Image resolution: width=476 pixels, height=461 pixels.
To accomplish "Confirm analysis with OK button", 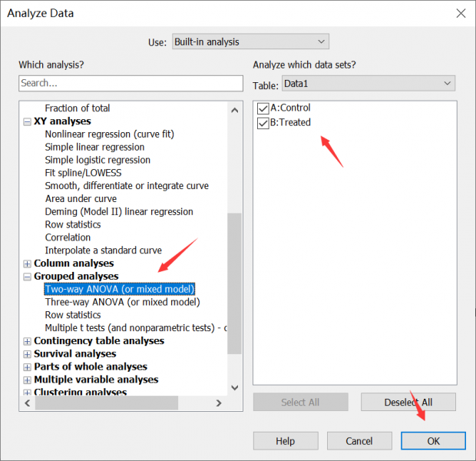I will [433, 441].
